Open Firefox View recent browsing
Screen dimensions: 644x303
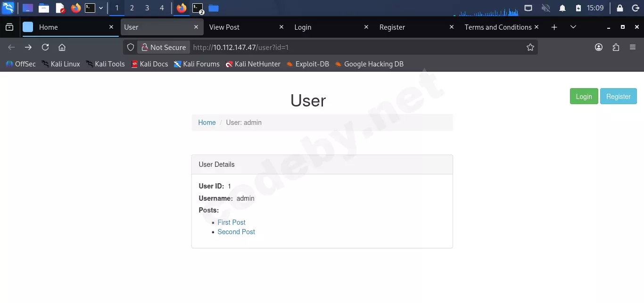pyautogui.click(x=9, y=27)
